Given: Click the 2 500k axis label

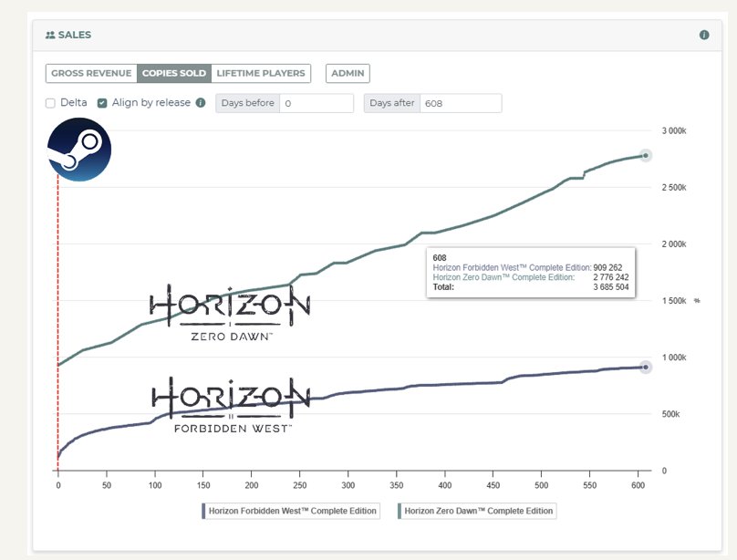Looking at the screenshot, I should click(674, 188).
